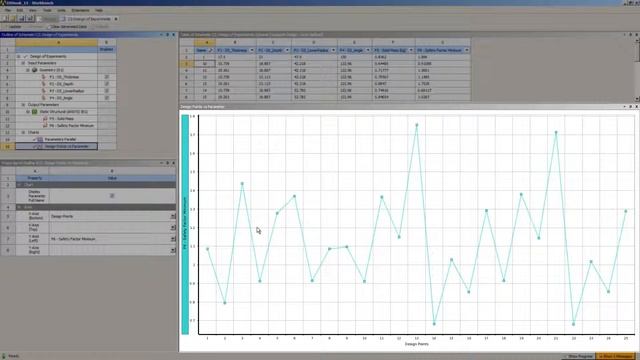
Task: Click Clear Generated Data button
Action: pyautogui.click(x=67, y=27)
